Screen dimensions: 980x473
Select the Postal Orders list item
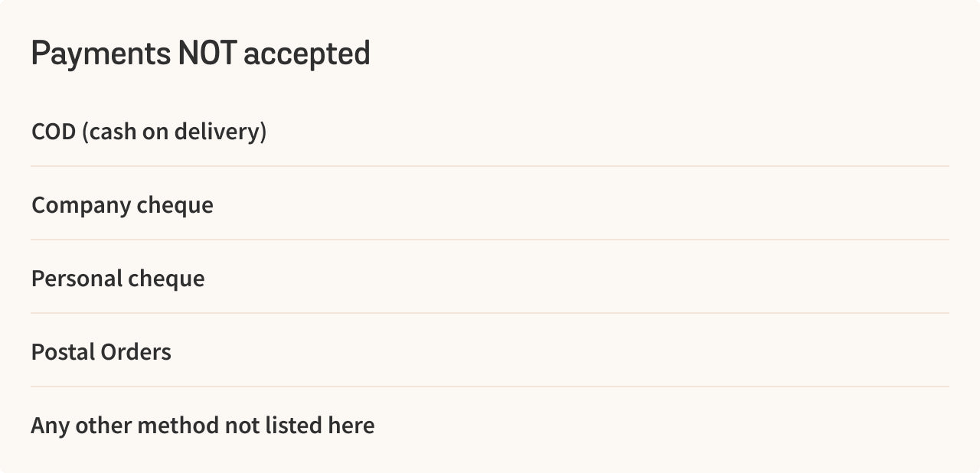[x=490, y=351]
